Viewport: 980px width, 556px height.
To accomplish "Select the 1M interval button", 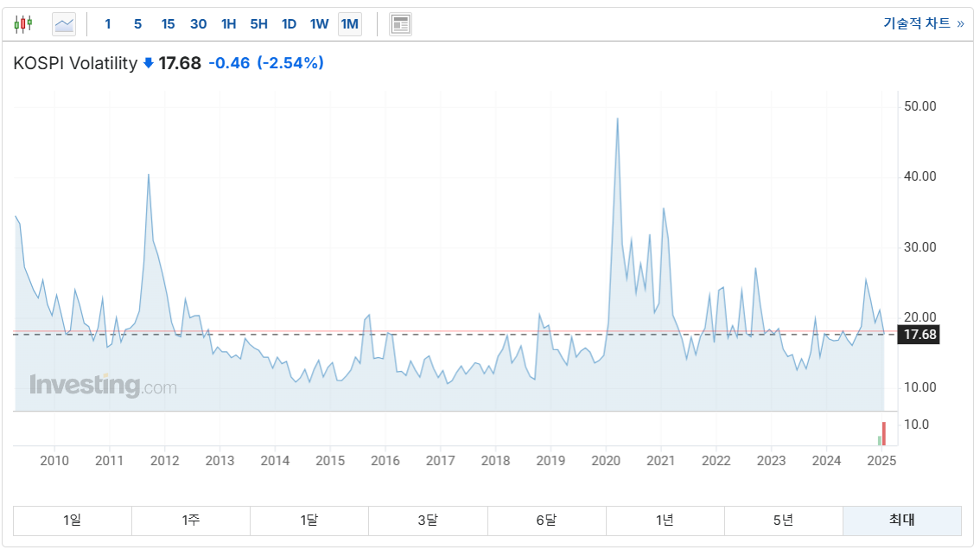I will (349, 24).
